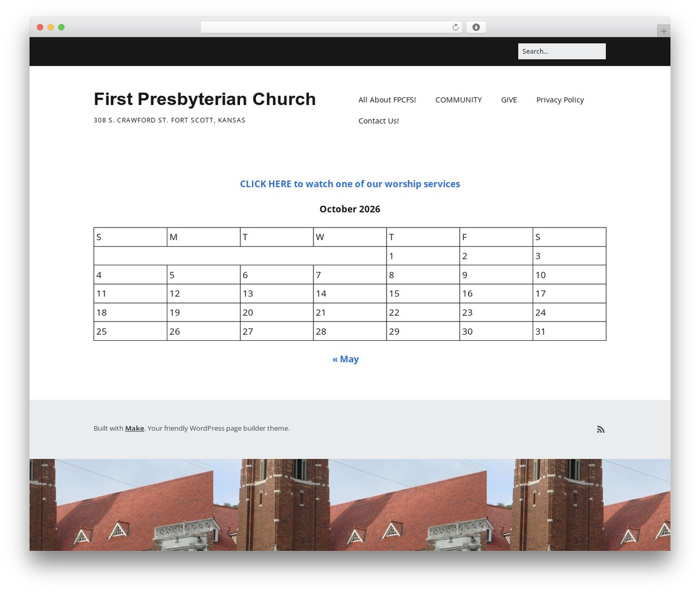Click the browser download icon
The width and height of the screenshot is (700, 593).
[476, 27]
